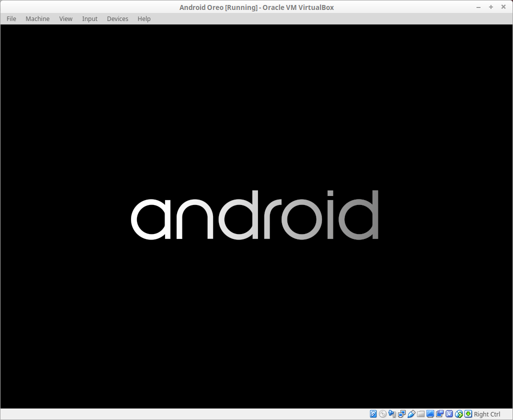Click the recording status icon
This screenshot has height=420, width=513.
(x=439, y=414)
